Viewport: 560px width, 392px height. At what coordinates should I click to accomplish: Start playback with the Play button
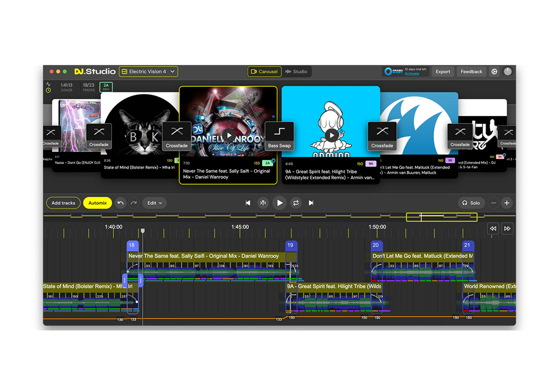[x=279, y=203]
